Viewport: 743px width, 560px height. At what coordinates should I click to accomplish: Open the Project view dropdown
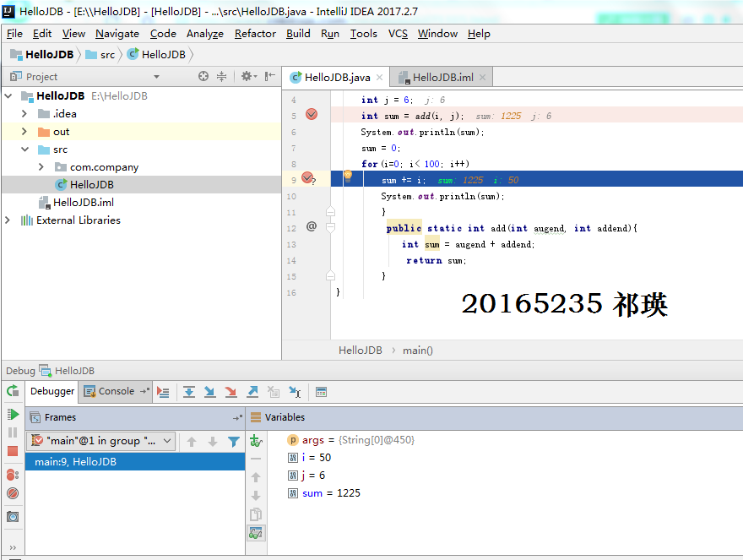tap(156, 77)
